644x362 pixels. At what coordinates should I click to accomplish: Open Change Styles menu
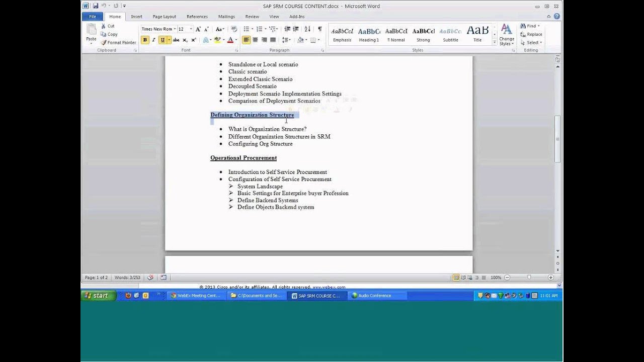tap(507, 34)
